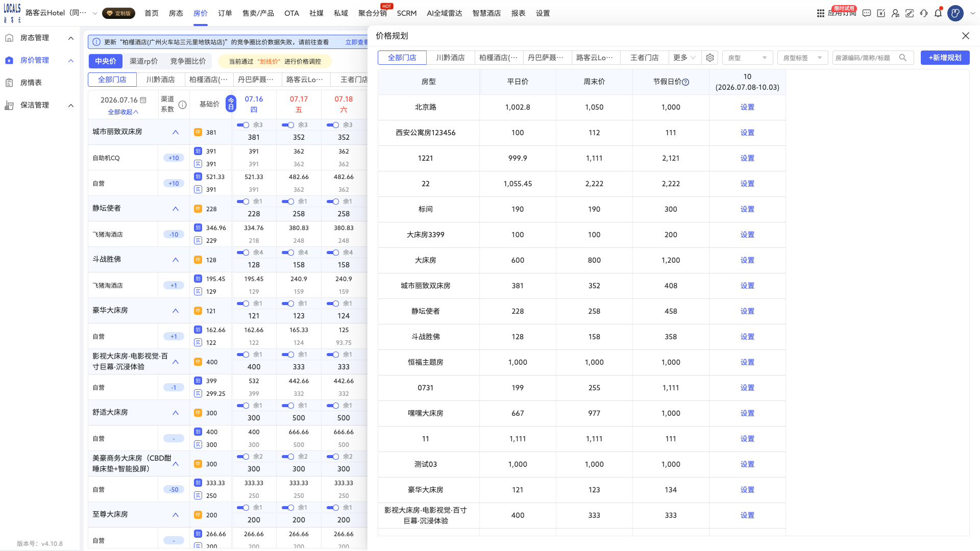The height and width of the screenshot is (551, 980).
Task: Open the yen bill edit icon
Action: pyautogui.click(x=881, y=13)
